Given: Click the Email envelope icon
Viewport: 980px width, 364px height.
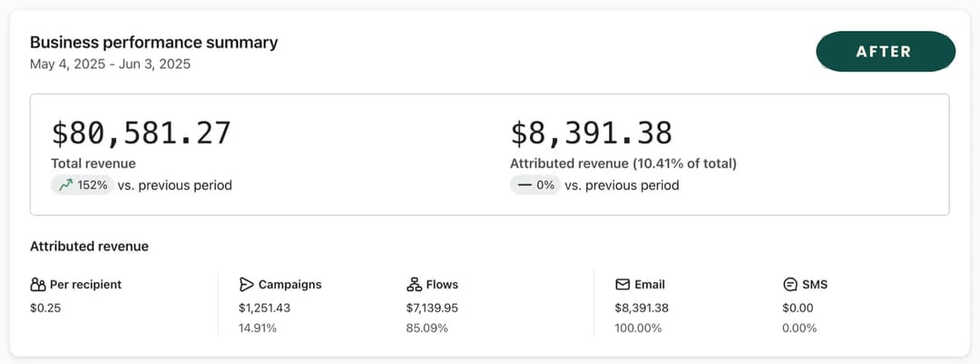Looking at the screenshot, I should coord(622,284).
